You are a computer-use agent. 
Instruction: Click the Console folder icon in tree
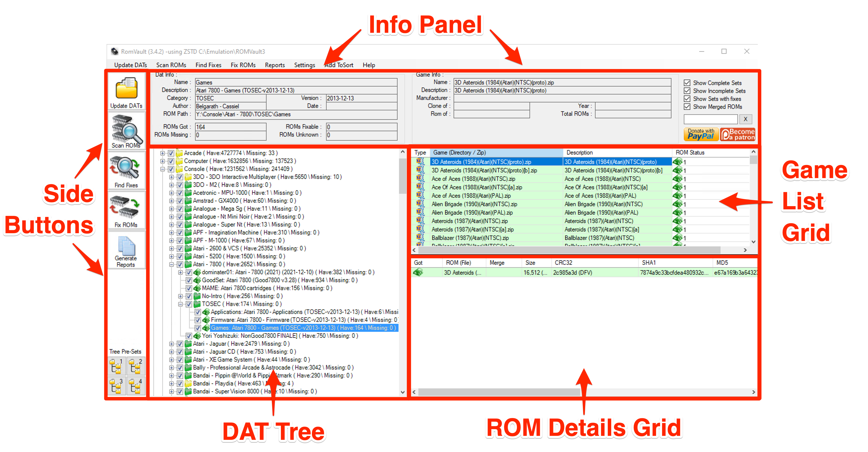pyautogui.click(x=179, y=169)
